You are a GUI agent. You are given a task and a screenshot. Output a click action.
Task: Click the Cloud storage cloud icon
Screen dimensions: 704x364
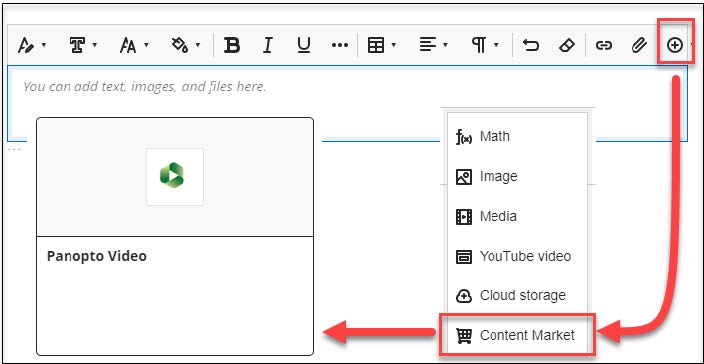point(464,296)
